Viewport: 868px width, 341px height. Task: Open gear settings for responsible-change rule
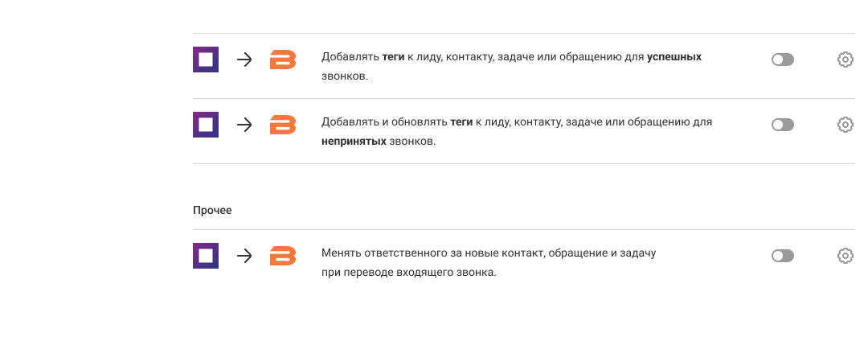[845, 256]
